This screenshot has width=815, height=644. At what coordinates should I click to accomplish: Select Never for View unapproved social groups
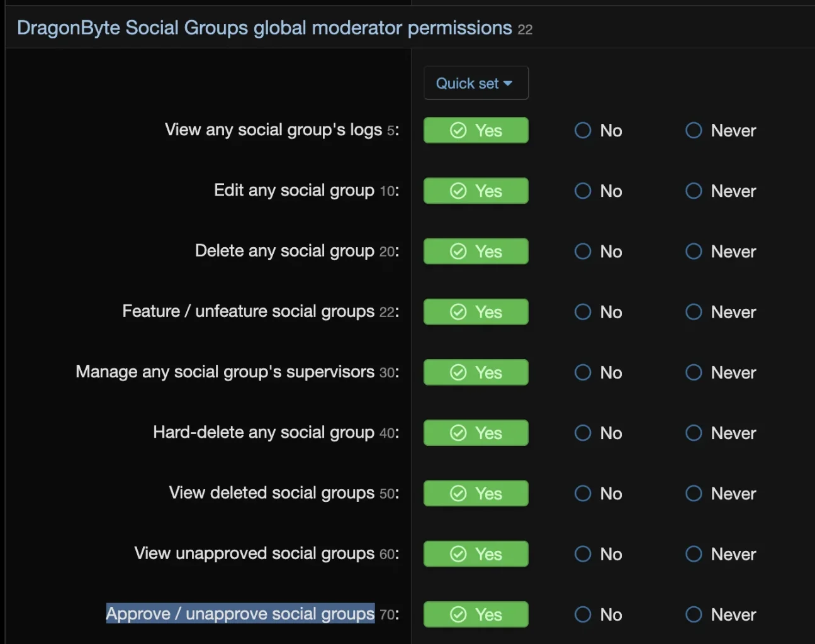tap(721, 553)
